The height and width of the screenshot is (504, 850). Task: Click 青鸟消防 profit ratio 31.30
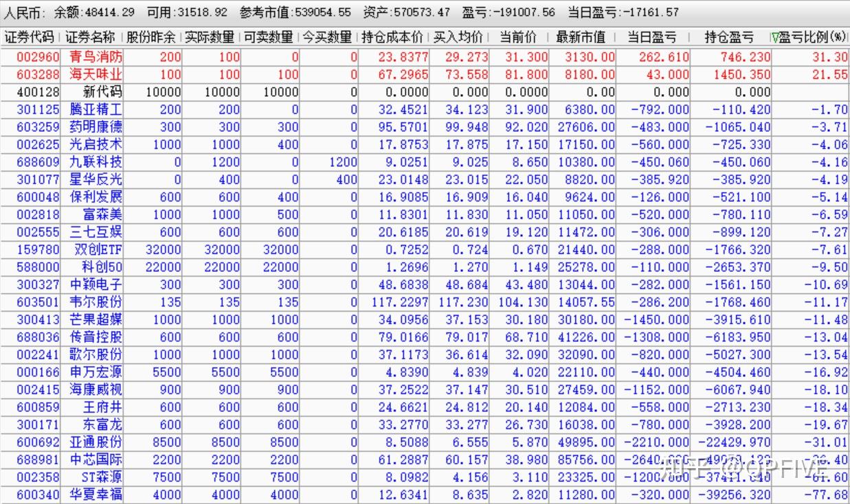click(x=829, y=58)
